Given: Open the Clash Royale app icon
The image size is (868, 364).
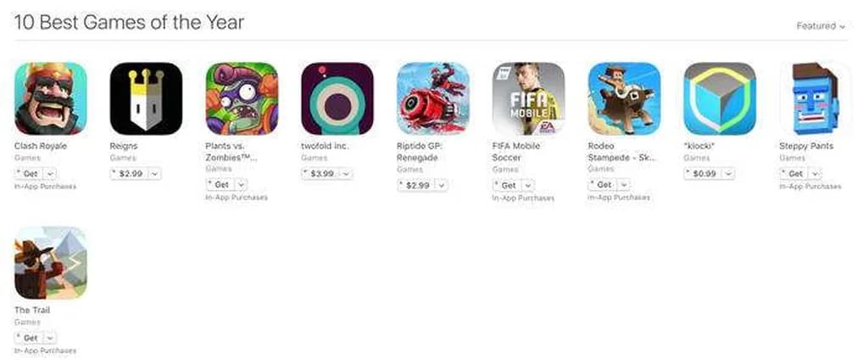Looking at the screenshot, I should 50,98.
